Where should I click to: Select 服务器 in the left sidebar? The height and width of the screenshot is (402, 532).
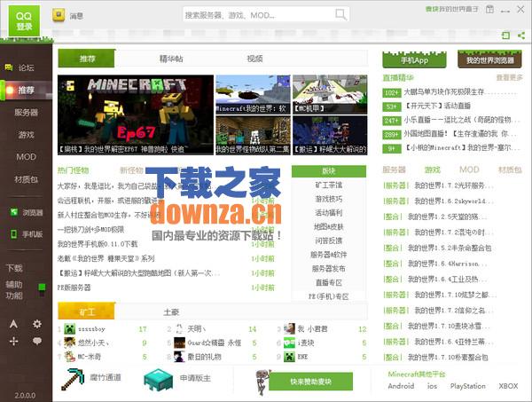point(26,113)
